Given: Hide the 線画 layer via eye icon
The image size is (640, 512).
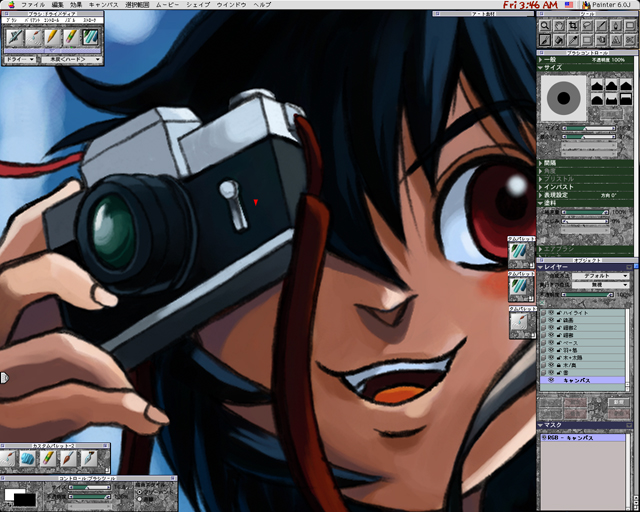Looking at the screenshot, I should 551,320.
